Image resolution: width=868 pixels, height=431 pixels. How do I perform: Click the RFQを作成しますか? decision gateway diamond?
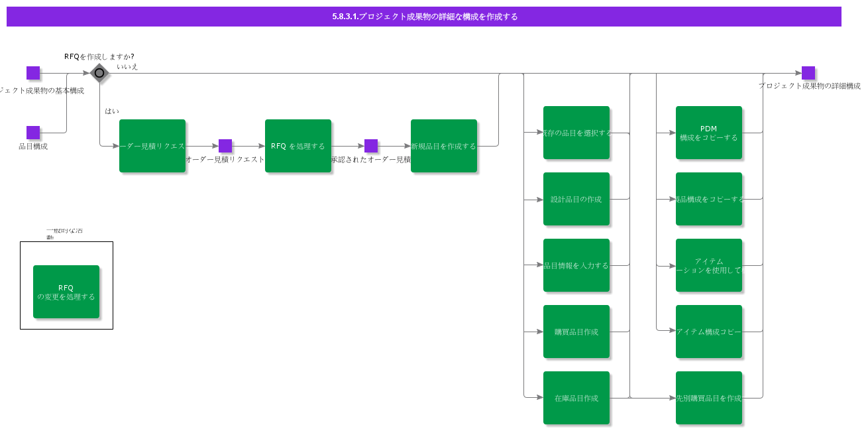(99, 73)
